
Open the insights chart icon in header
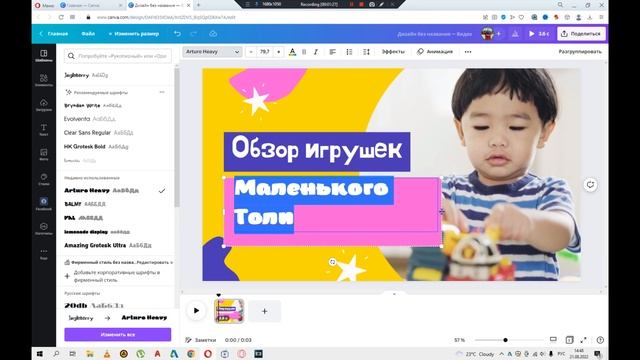coord(515,34)
